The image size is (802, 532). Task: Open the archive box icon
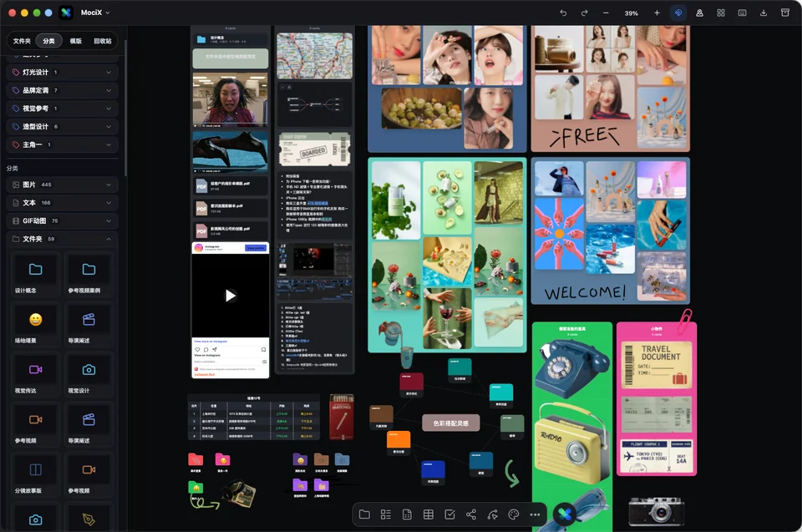pyautogui.click(x=785, y=13)
